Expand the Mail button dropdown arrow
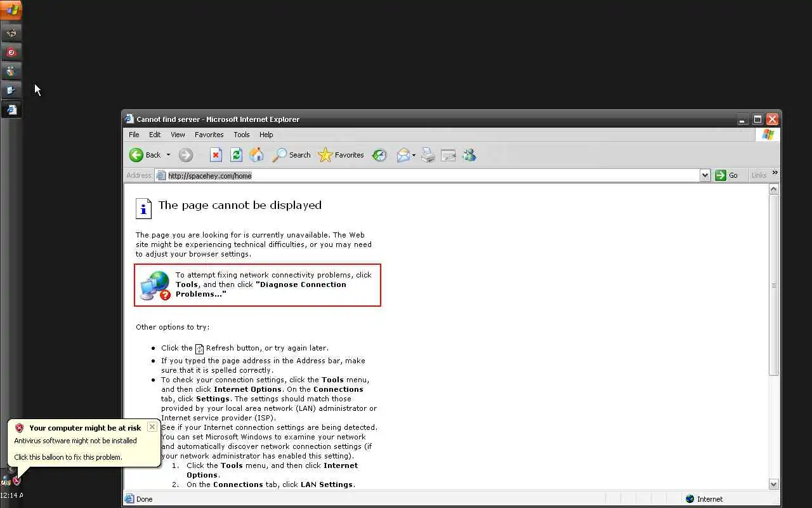The image size is (812, 508). point(414,155)
